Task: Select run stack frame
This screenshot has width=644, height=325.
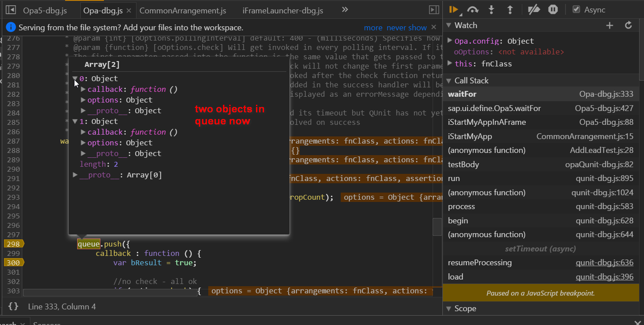Action: (x=541, y=178)
